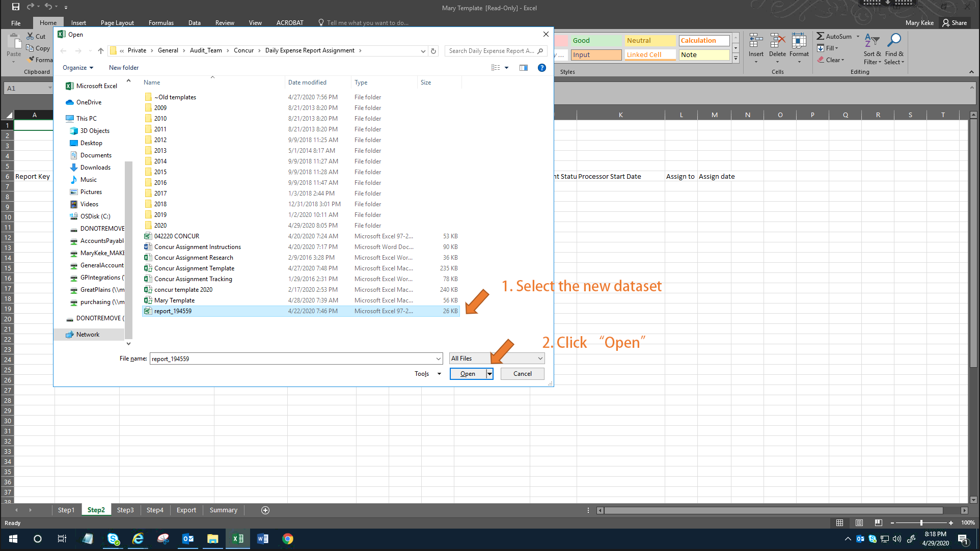The height and width of the screenshot is (551, 980).
Task: Switch to Page Layout view icon
Action: [859, 523]
